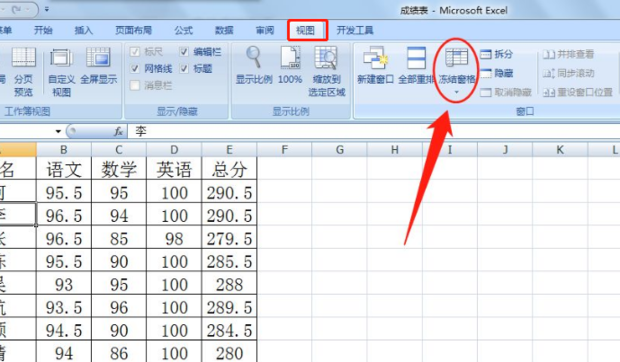Select column K header

pos(560,150)
